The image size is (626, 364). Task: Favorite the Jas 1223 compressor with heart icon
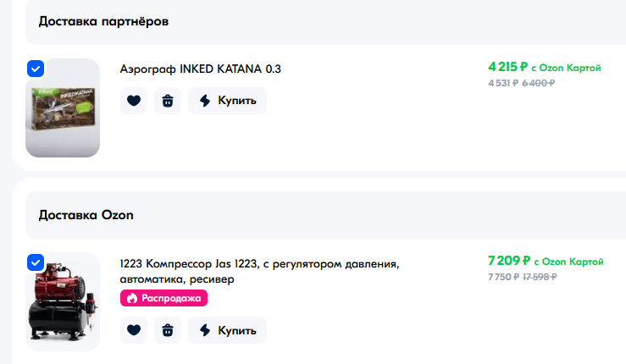coord(134,330)
